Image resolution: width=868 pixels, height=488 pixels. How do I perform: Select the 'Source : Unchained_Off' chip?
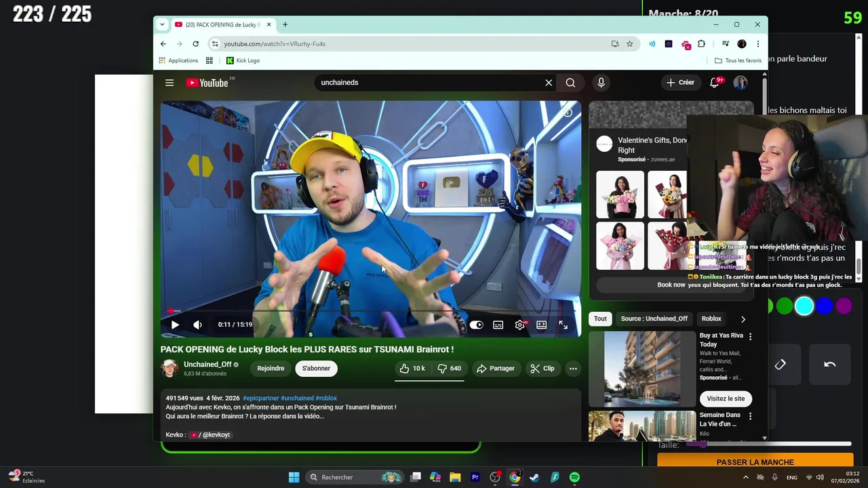coord(654,319)
